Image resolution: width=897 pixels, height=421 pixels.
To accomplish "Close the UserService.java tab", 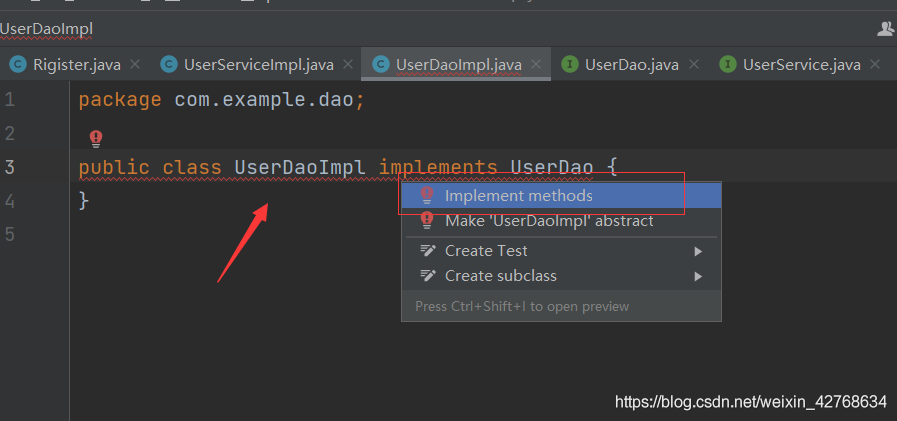I will pos(875,64).
